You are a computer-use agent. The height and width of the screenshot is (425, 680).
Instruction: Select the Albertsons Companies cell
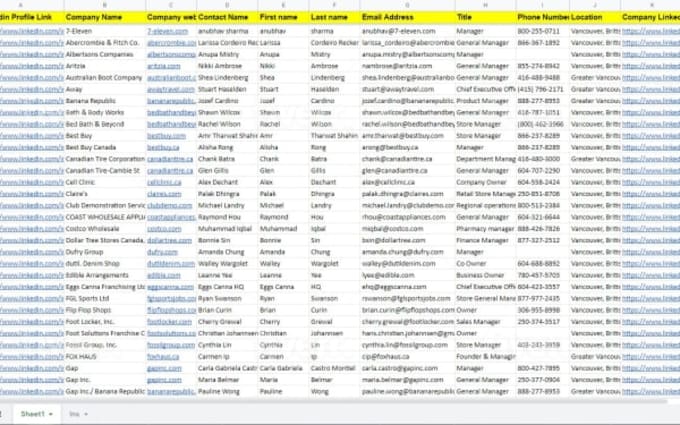tap(105, 55)
